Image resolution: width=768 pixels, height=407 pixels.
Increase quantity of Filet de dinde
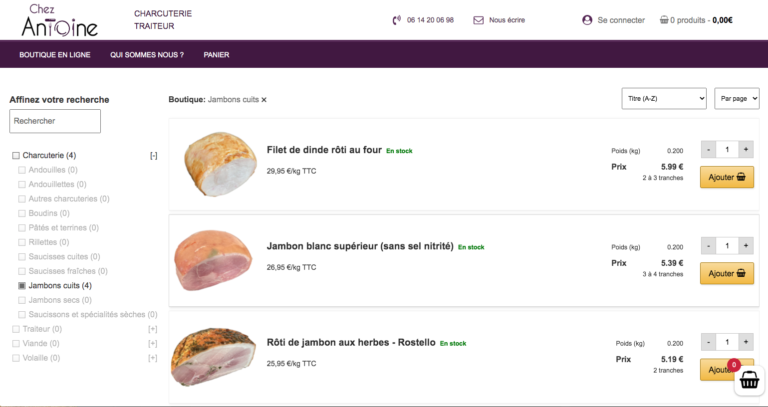(x=746, y=149)
